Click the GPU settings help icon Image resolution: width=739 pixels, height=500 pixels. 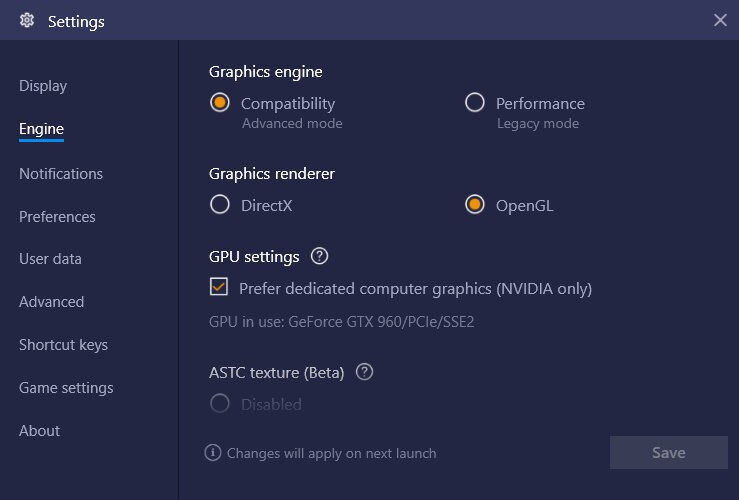[x=319, y=256]
